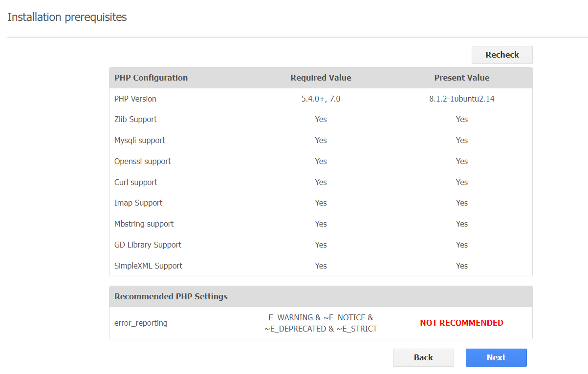Click the Next button to continue

(496, 357)
